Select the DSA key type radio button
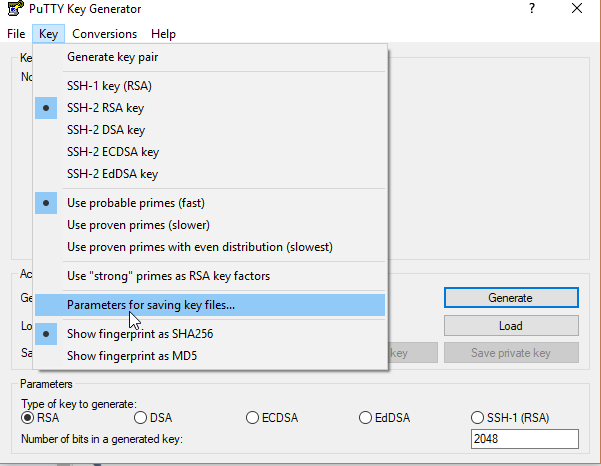 pos(141,417)
